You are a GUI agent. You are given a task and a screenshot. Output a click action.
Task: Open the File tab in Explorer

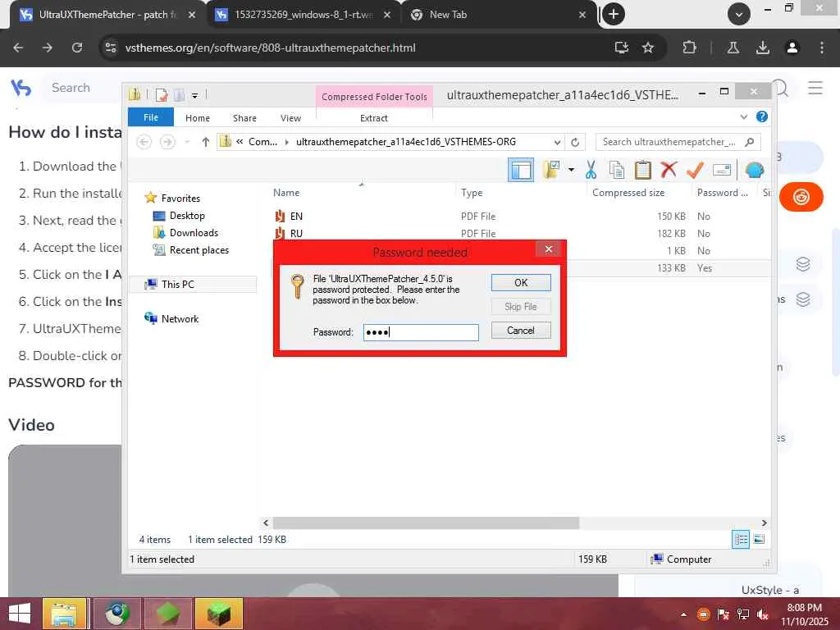coord(151,117)
